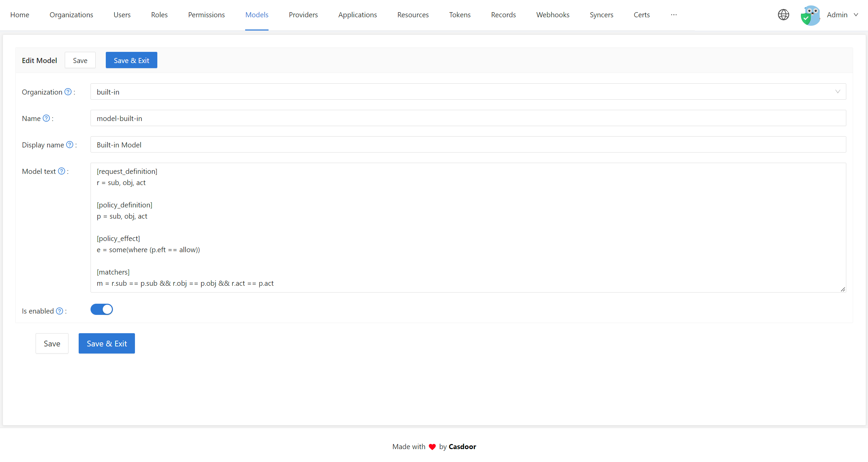Expand the Admin account menu arrow
Viewport: 868px width, 462px height.
pos(856,15)
